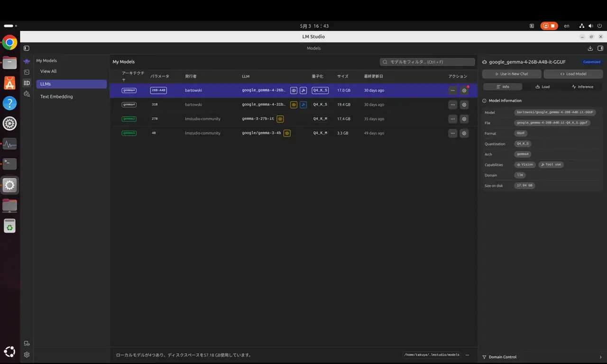This screenshot has width=607, height=364.
Task: Open Terminal from the dock
Action: point(9,164)
